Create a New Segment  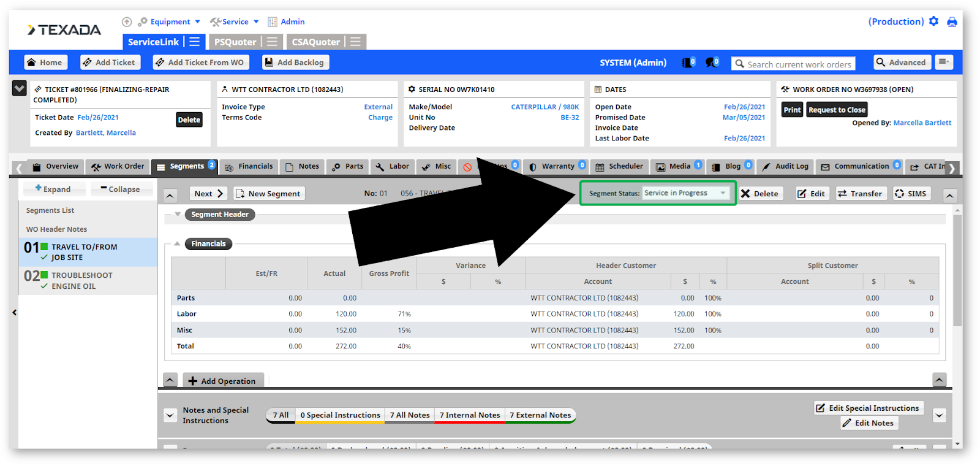(x=269, y=194)
